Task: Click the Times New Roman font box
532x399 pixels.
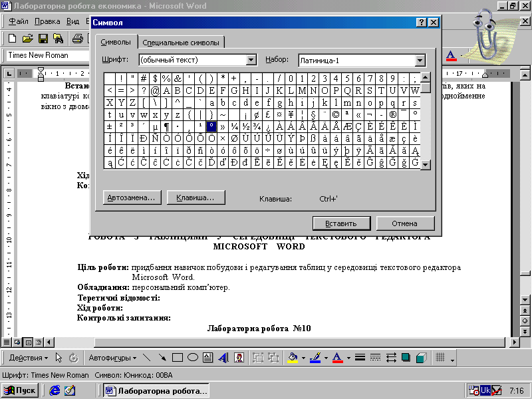Action: [47, 55]
